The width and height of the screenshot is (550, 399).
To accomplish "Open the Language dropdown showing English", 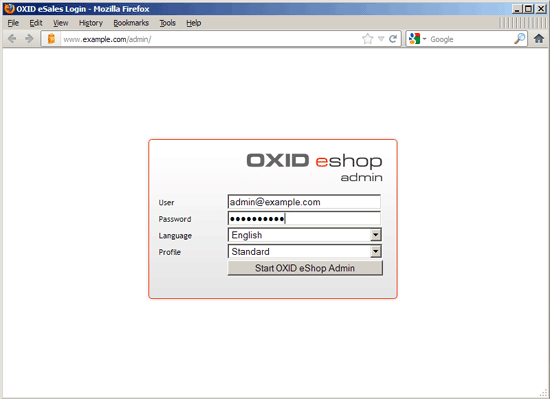I will point(304,235).
